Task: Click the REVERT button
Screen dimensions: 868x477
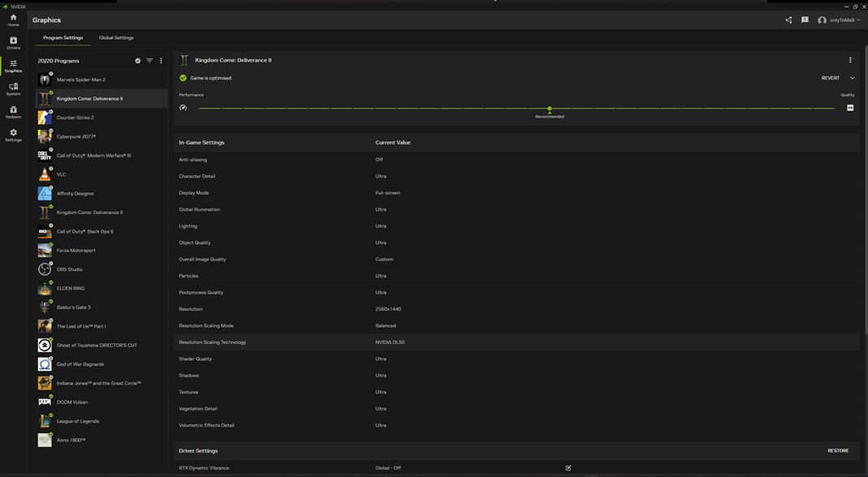Action: 831,78
